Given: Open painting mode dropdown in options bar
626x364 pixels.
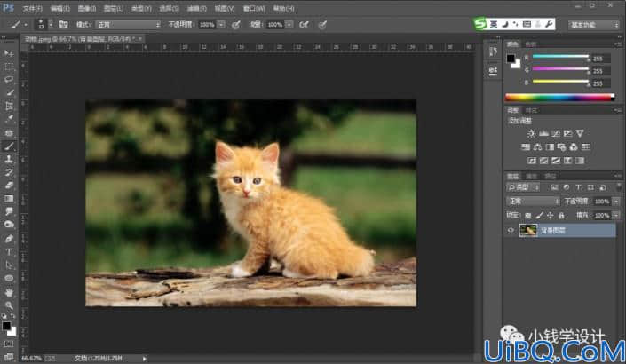Looking at the screenshot, I should [128, 25].
